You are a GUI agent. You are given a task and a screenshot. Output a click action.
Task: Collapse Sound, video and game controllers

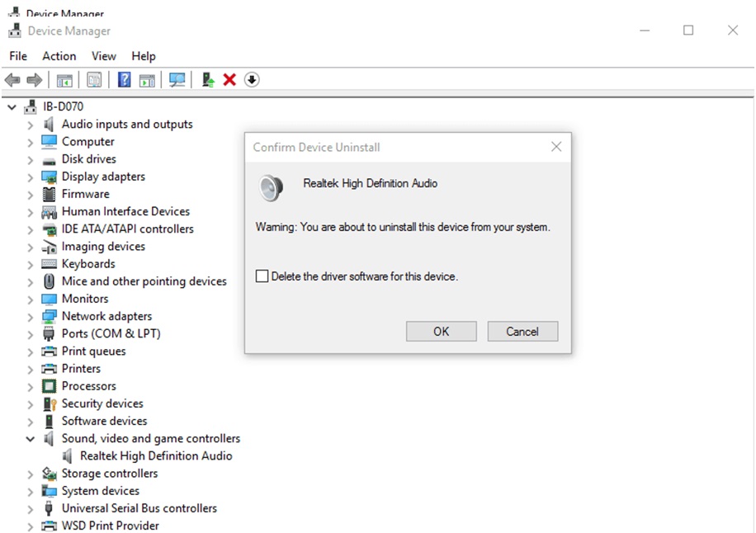31,439
